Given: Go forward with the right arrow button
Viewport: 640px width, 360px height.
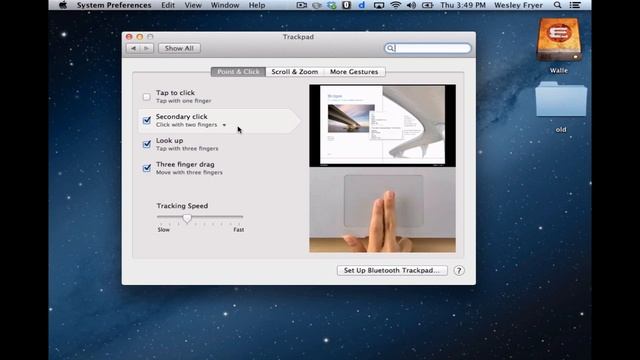Looking at the screenshot, I should pos(147,48).
